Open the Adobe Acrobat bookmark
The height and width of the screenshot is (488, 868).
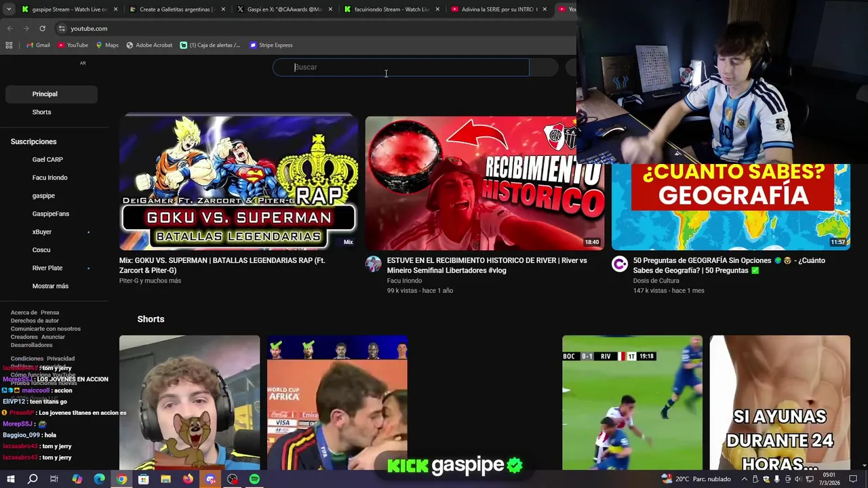pyautogui.click(x=149, y=45)
